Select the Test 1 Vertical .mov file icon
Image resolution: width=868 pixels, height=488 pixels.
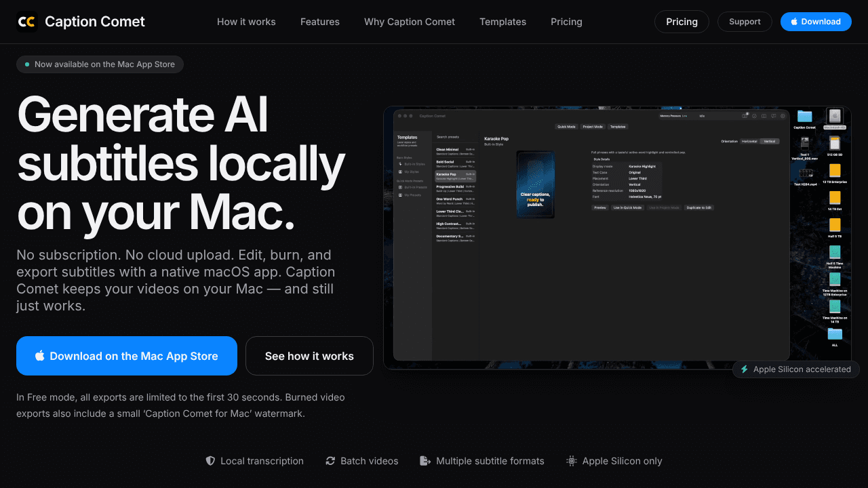pos(805,142)
